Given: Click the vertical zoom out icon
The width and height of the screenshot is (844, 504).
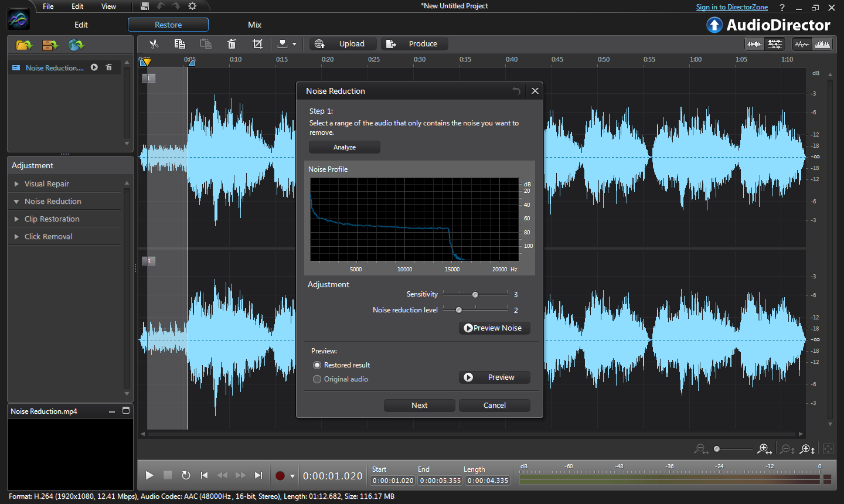Looking at the screenshot, I should tap(787, 449).
